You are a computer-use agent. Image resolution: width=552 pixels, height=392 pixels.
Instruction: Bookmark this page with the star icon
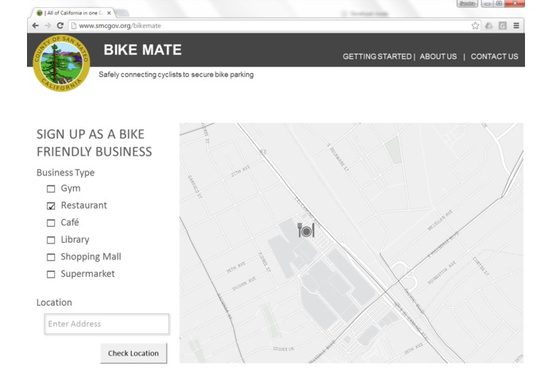[475, 25]
